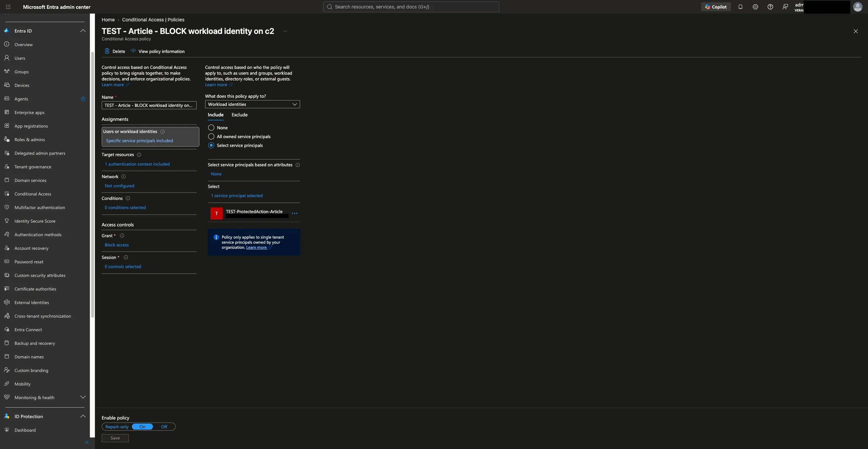Set Enable policy to On
This screenshot has width=868, height=449.
142,427
